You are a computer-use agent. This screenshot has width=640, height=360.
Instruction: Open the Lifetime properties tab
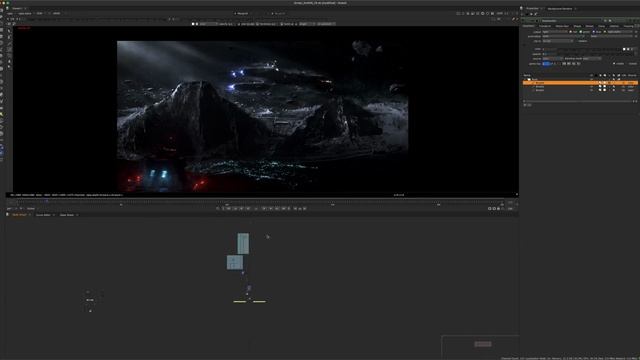[614, 26]
